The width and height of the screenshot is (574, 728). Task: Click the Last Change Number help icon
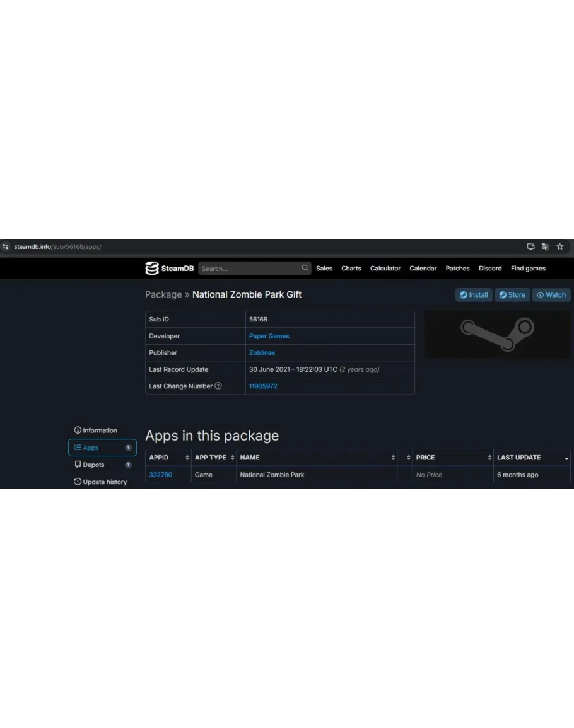tap(218, 386)
